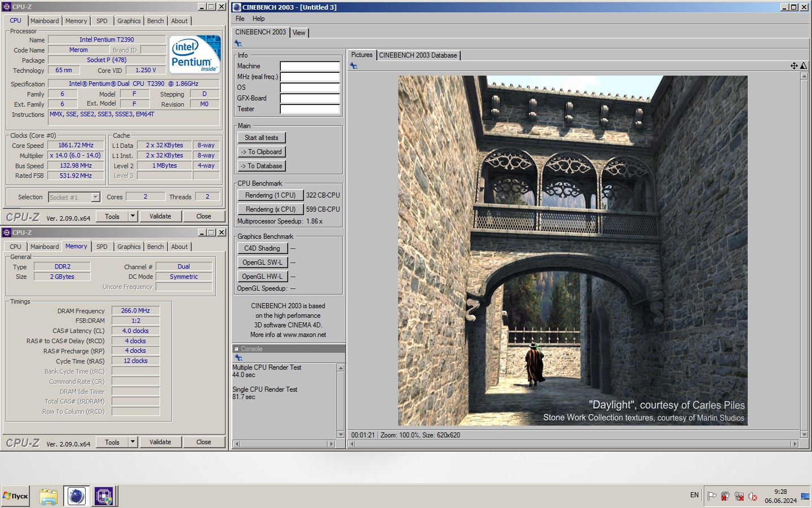Switch to Mainboard tab in the top CPU-Z window
The height and width of the screenshot is (508, 812).
45,21
